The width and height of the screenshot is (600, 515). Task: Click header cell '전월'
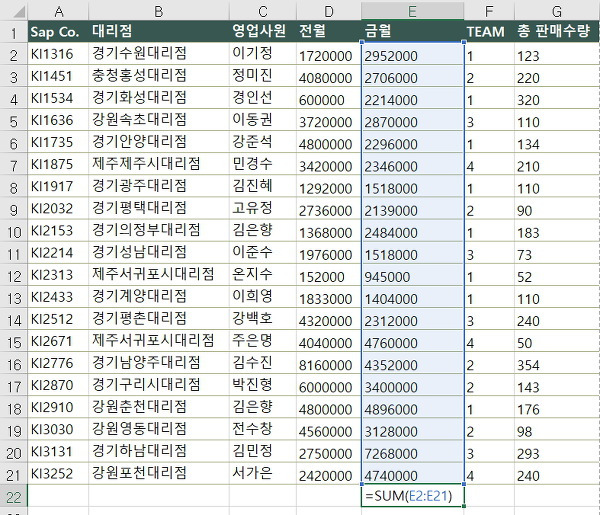(329, 31)
